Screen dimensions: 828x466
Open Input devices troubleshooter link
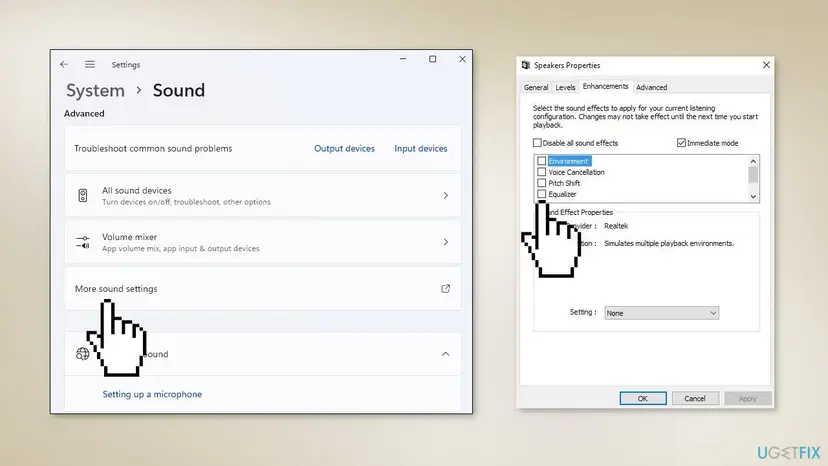(420, 148)
